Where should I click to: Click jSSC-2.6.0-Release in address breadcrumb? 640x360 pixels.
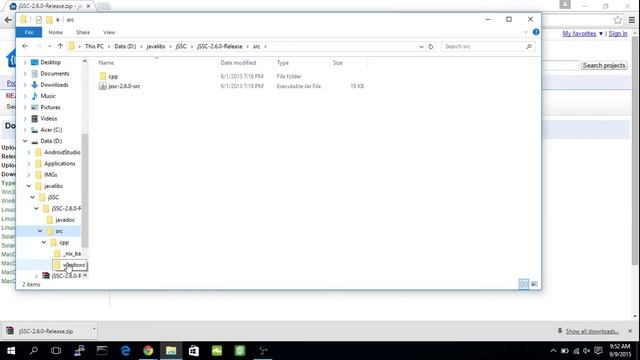220,47
